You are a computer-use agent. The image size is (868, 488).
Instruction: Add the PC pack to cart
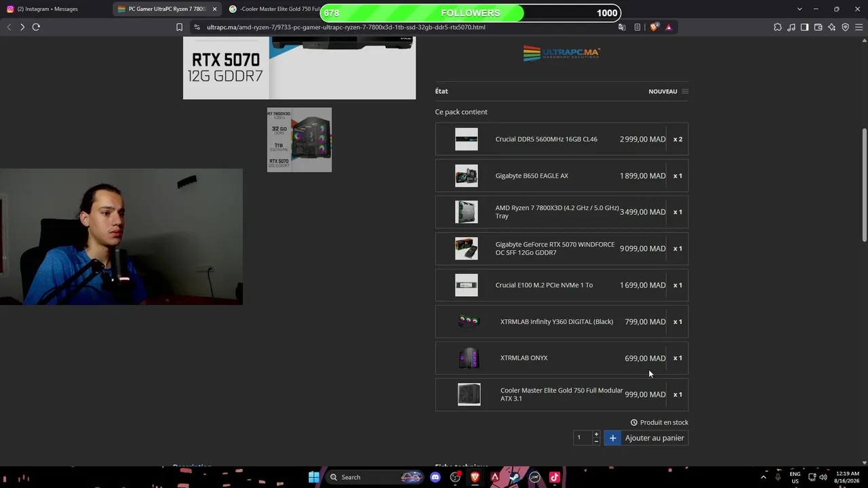(646, 438)
